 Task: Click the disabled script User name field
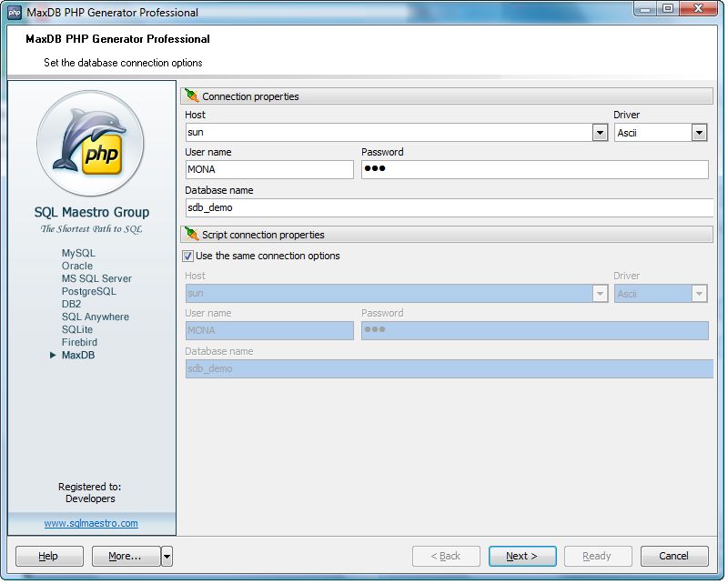pyautogui.click(x=270, y=331)
